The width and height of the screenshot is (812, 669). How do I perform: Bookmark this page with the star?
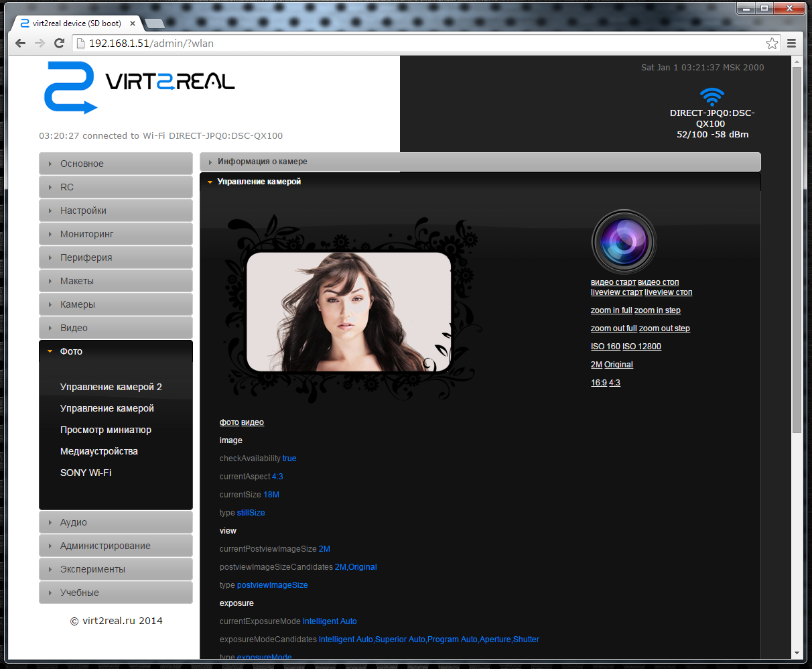point(772,43)
